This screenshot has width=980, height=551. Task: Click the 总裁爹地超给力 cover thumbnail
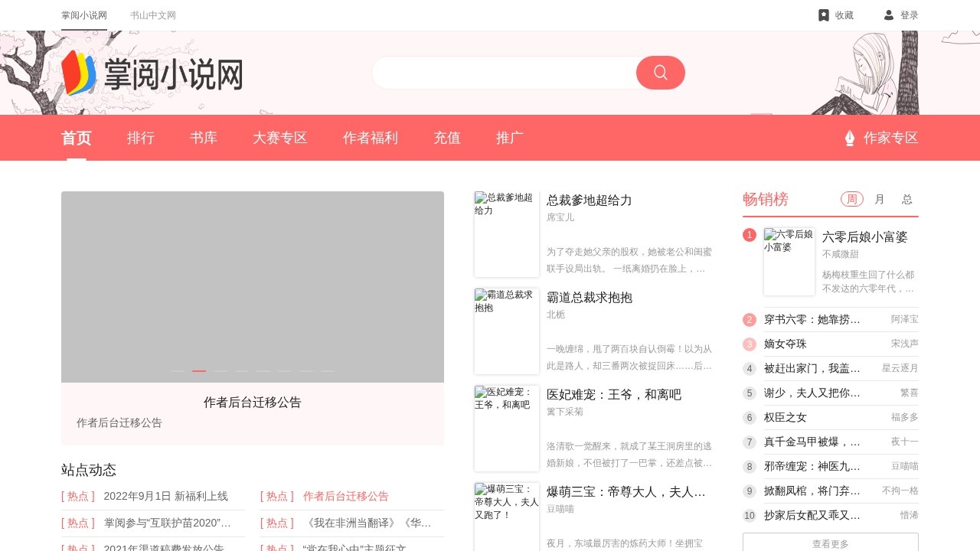point(507,234)
